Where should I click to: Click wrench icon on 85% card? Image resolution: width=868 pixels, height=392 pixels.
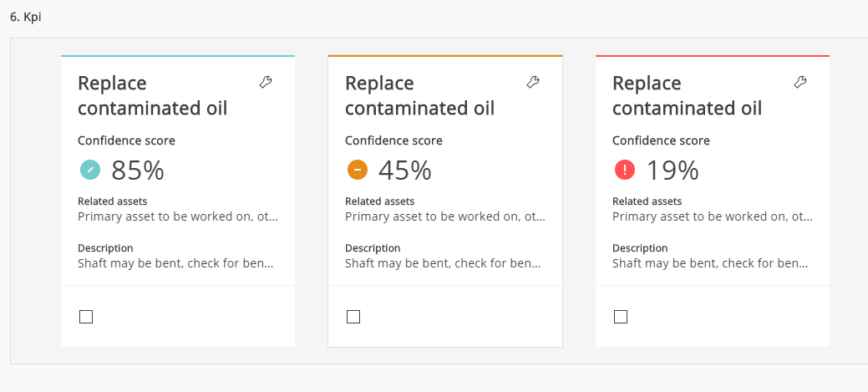coord(266,82)
